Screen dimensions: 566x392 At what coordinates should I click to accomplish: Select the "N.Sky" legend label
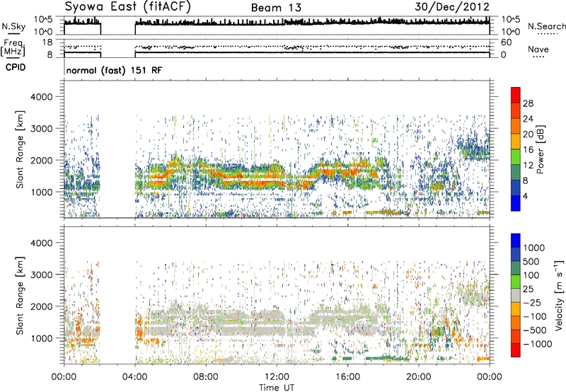(13, 27)
